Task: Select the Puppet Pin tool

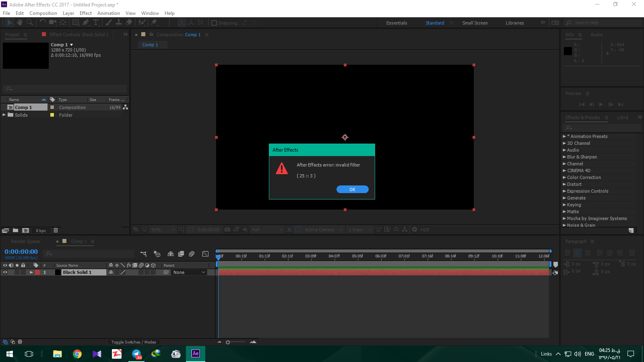Action: coord(154,23)
